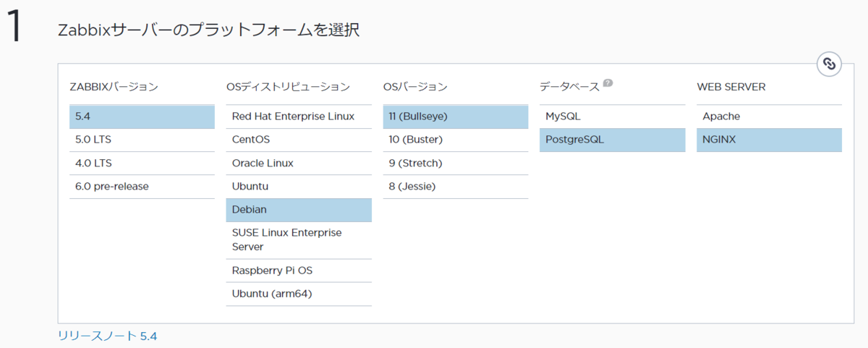Select the 6.0 pre-release version
868x348 pixels.
142,187
